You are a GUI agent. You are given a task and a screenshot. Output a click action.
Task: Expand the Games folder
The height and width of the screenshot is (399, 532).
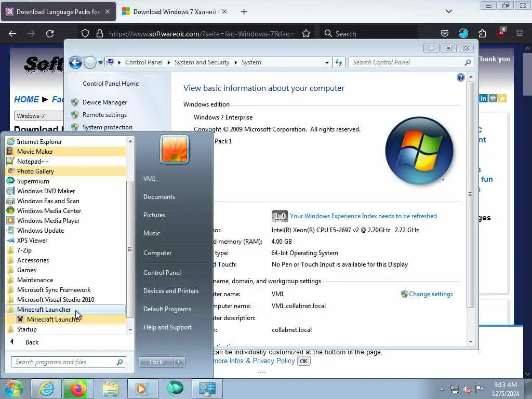66,270
